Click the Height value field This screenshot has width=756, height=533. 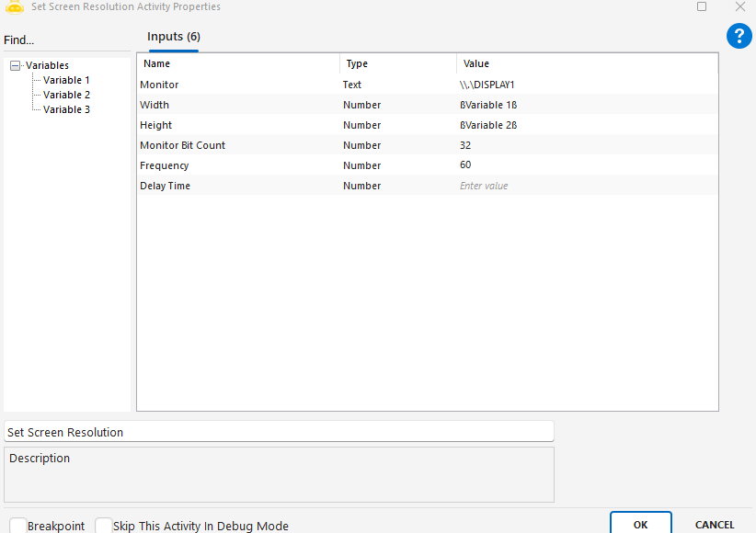tap(585, 125)
